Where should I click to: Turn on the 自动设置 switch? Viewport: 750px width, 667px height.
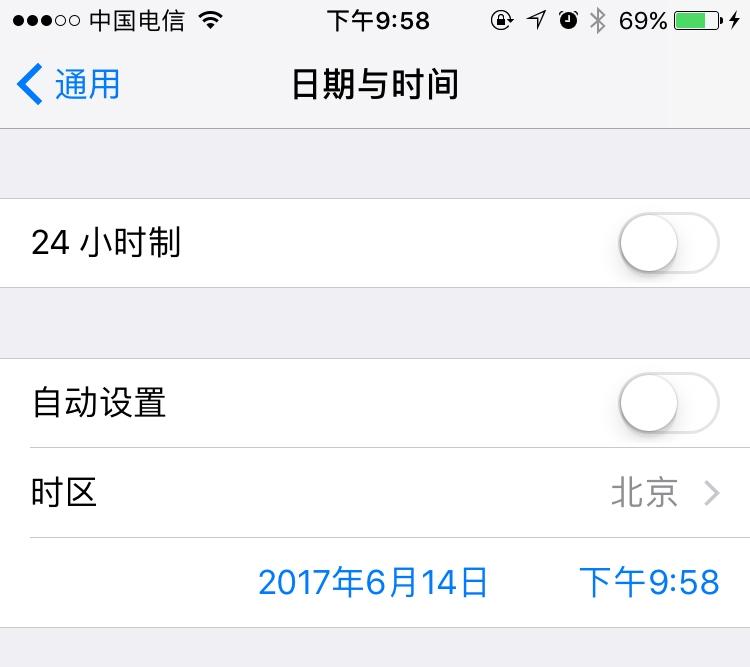[669, 403]
